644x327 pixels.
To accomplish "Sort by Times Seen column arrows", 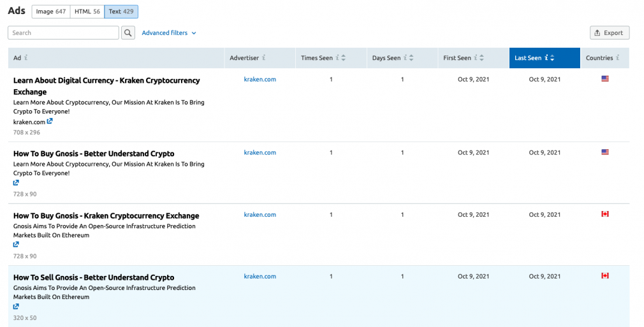I will [x=343, y=58].
